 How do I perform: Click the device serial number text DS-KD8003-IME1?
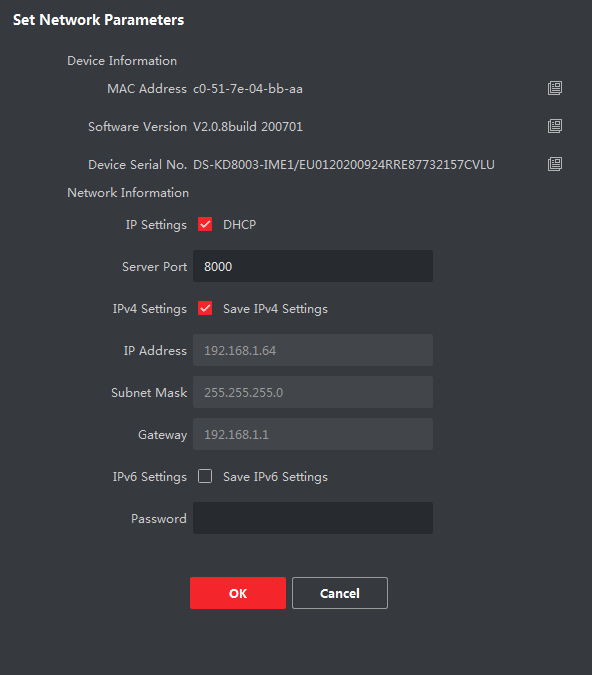coord(344,164)
